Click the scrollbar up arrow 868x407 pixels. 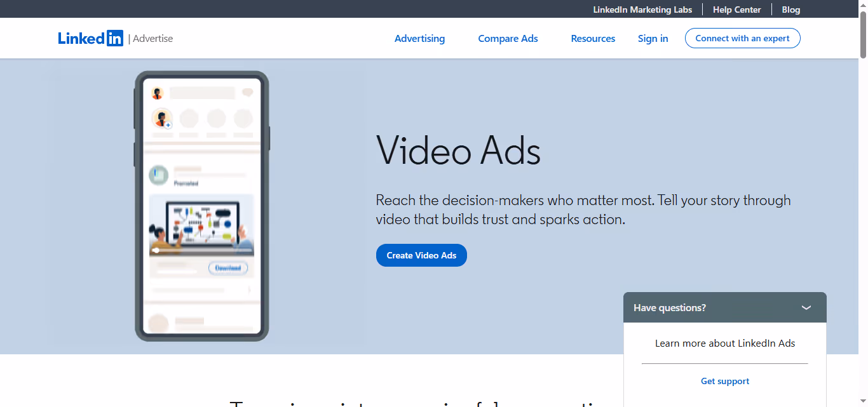click(863, 5)
